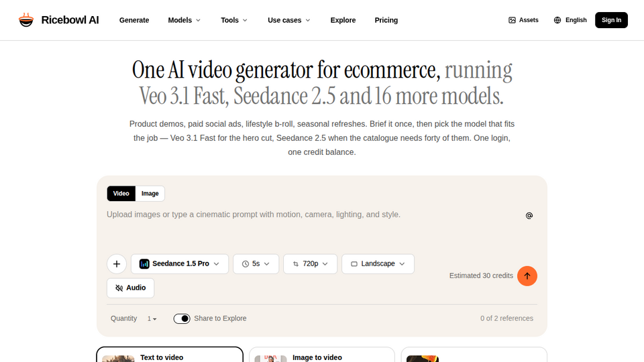644x362 pixels.
Task: Open Explore in the navigation bar
Action: [343, 20]
